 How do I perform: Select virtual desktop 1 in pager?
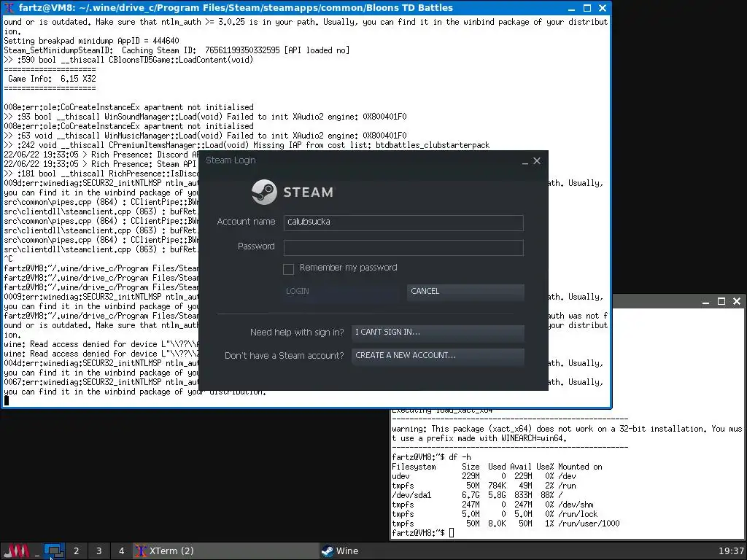(x=54, y=551)
